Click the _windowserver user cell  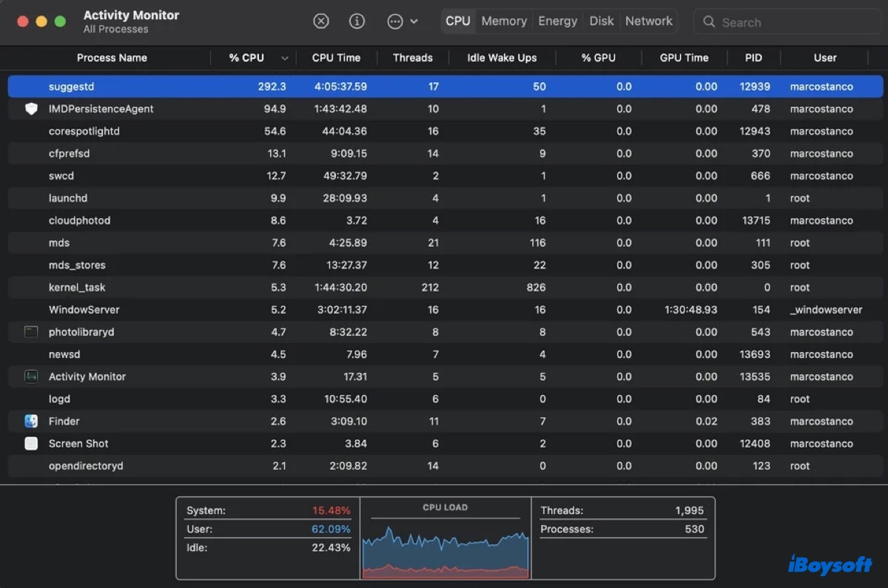826,310
